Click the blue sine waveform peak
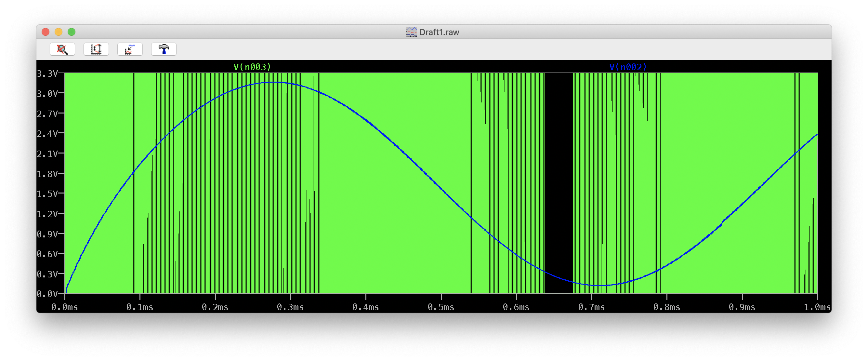868x361 pixels. (273, 82)
